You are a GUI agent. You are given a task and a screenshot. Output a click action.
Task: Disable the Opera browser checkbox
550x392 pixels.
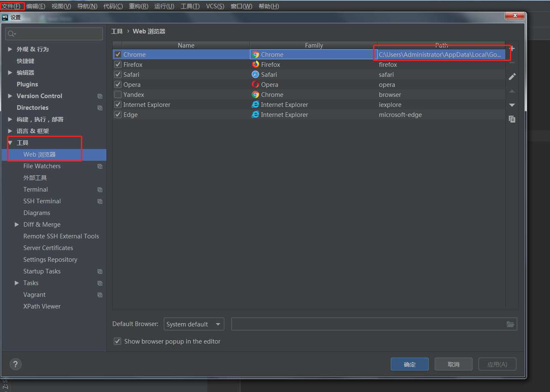tap(118, 84)
